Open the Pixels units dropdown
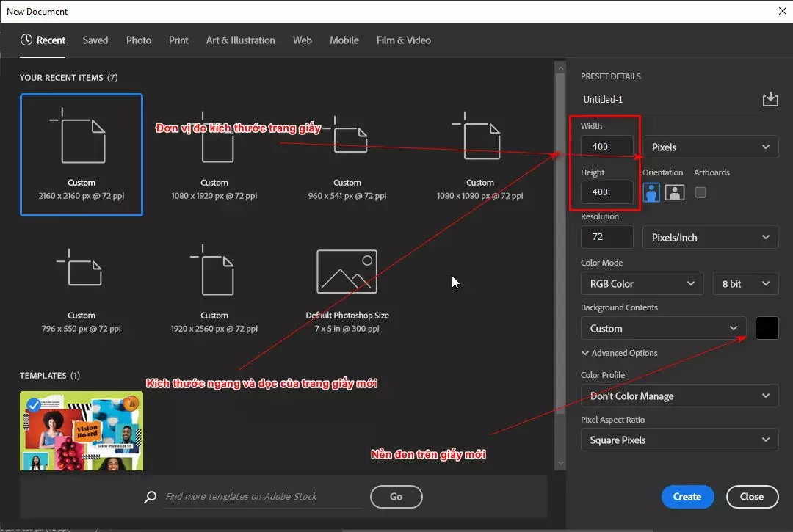793x532 pixels. (709, 147)
